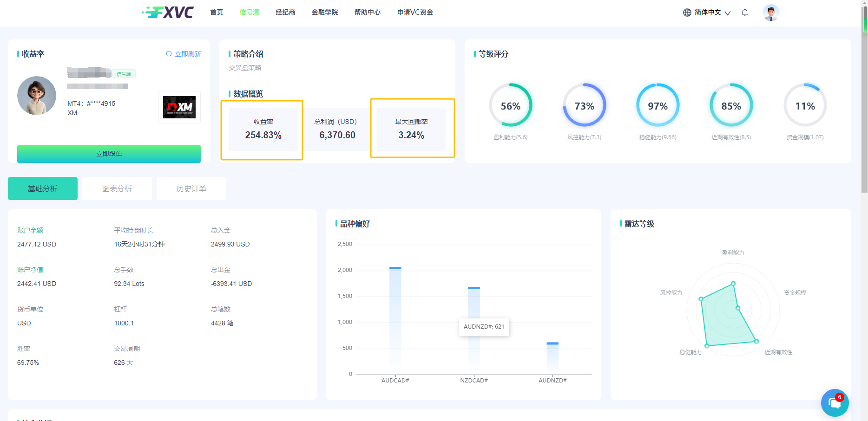Click the 97% 稳健能力 gauge
Viewport: 868px width, 421px height.
tap(658, 105)
